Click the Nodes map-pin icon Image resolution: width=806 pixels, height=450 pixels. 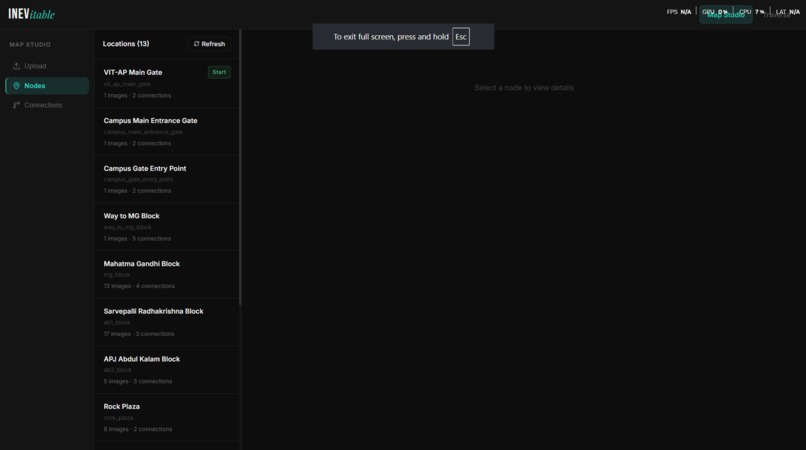[16, 86]
